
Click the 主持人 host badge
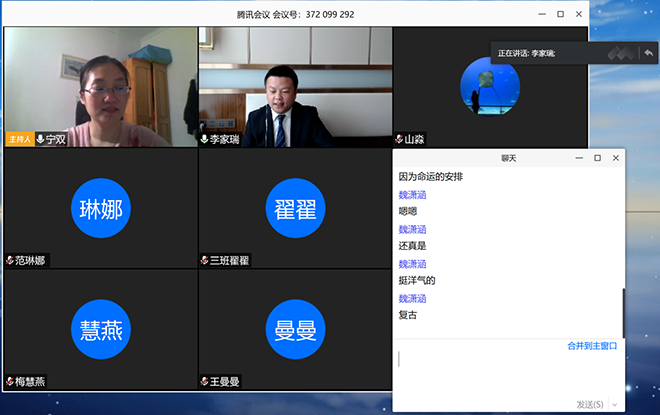[x=20, y=139]
